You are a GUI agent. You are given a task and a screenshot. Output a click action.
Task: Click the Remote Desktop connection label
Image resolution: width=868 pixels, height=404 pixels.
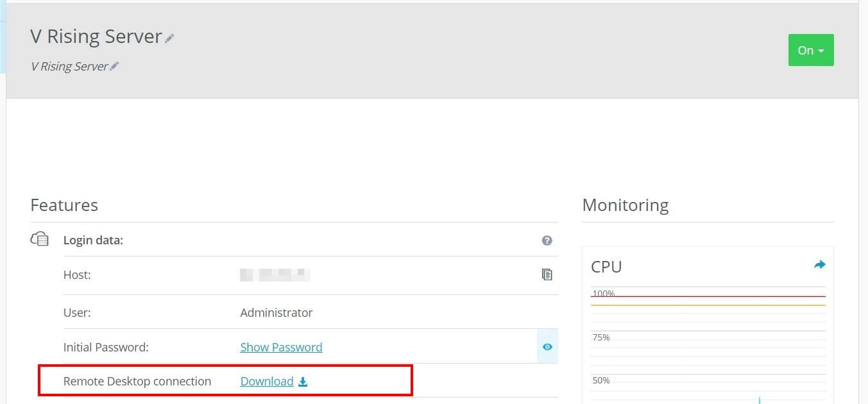[137, 381]
